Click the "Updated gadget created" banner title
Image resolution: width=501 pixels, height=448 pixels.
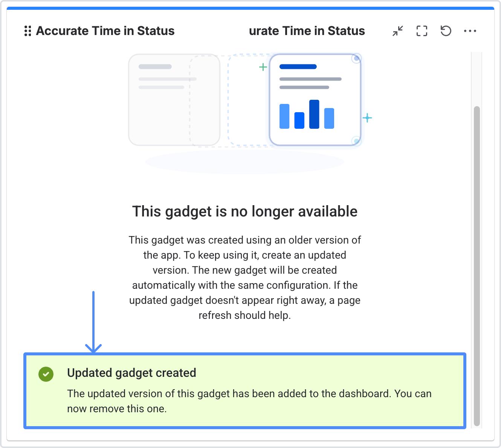pyautogui.click(x=131, y=373)
